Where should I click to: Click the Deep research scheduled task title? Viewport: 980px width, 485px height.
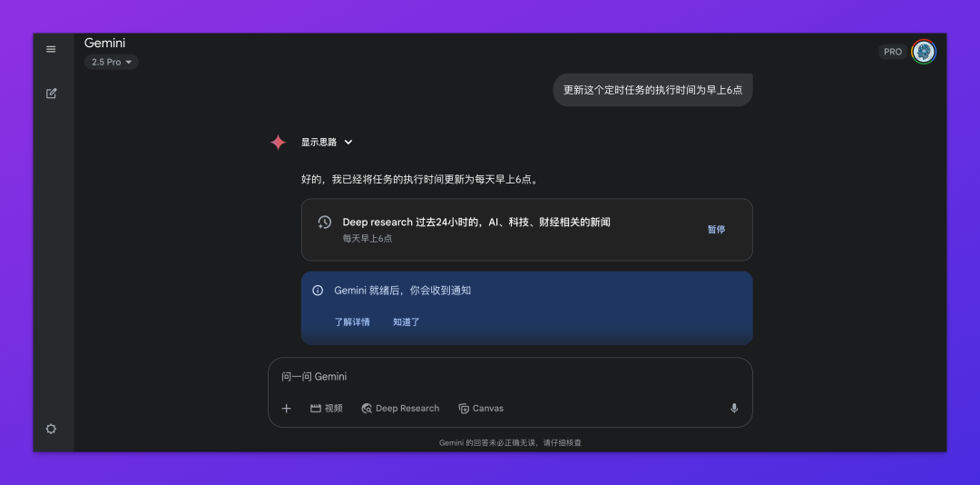476,223
